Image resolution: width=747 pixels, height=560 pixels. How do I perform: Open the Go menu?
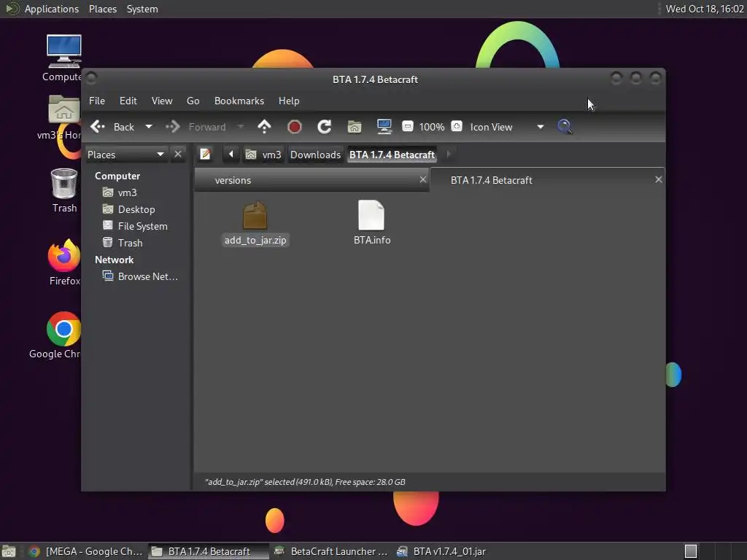[x=193, y=101]
